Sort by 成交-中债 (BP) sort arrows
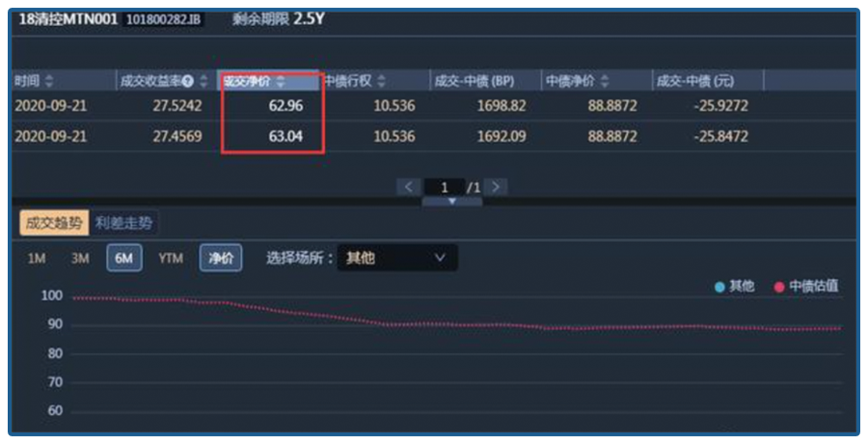This screenshot has width=868, height=445. (x=523, y=81)
